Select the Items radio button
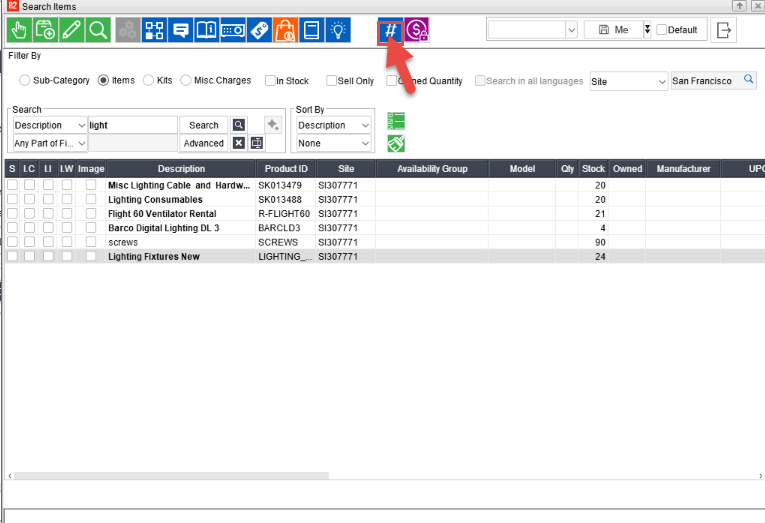 pyautogui.click(x=103, y=80)
